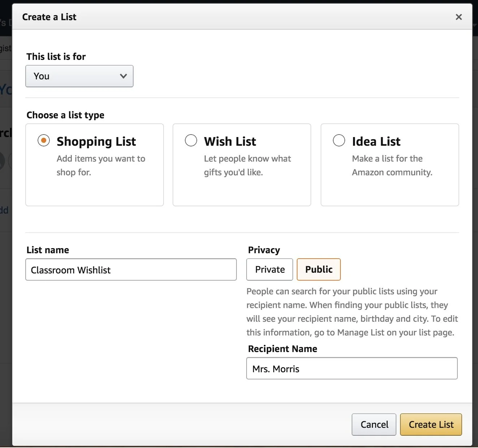Image resolution: width=478 pixels, height=448 pixels.
Task: Set privacy to Private
Action: point(270,269)
